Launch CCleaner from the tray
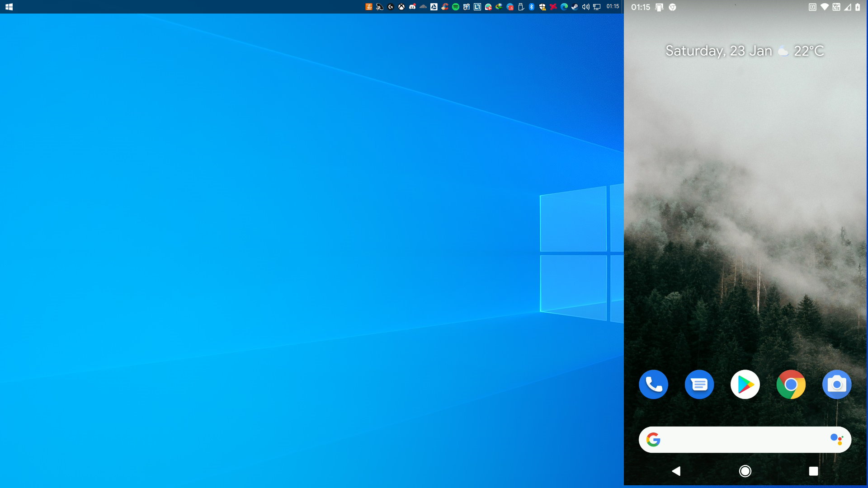Image resolution: width=868 pixels, height=488 pixels. click(445, 7)
